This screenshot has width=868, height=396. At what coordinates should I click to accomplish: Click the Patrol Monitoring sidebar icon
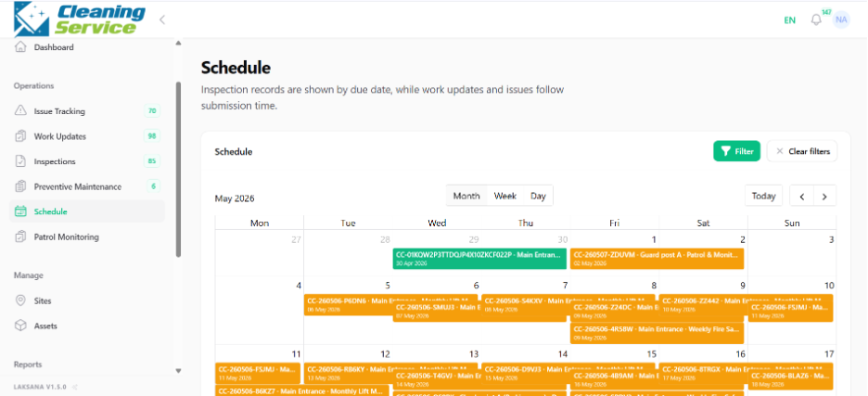20,237
